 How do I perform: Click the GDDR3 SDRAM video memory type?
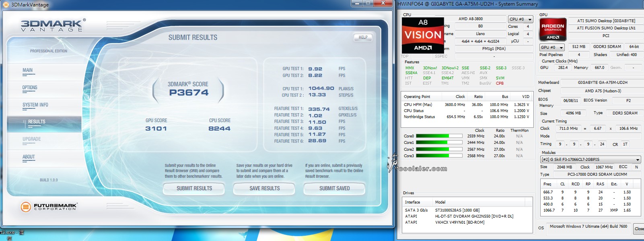coord(607,47)
